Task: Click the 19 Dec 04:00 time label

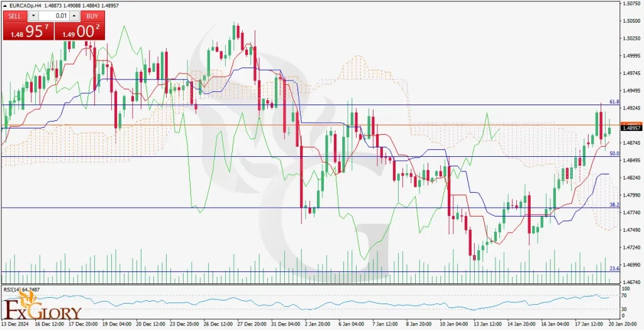Action: pos(116,324)
